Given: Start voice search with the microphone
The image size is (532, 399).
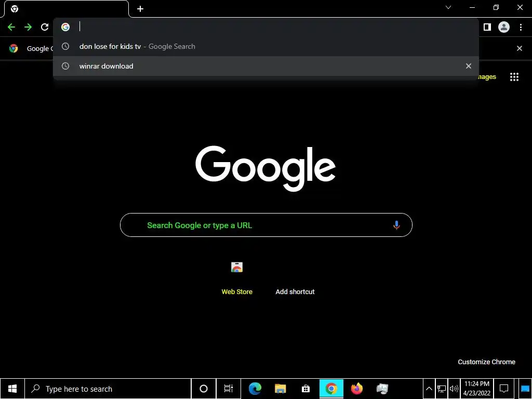Looking at the screenshot, I should click(x=396, y=225).
